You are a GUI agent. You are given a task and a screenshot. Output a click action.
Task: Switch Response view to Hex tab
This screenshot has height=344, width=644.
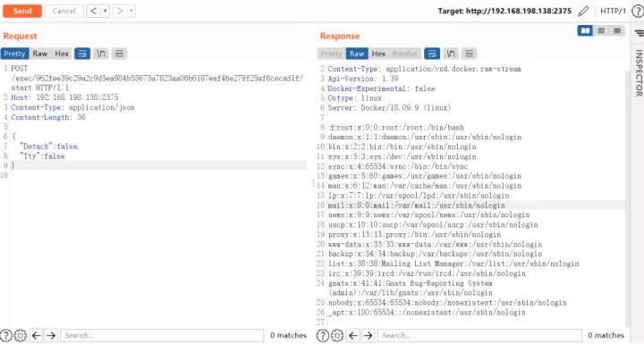click(x=378, y=54)
